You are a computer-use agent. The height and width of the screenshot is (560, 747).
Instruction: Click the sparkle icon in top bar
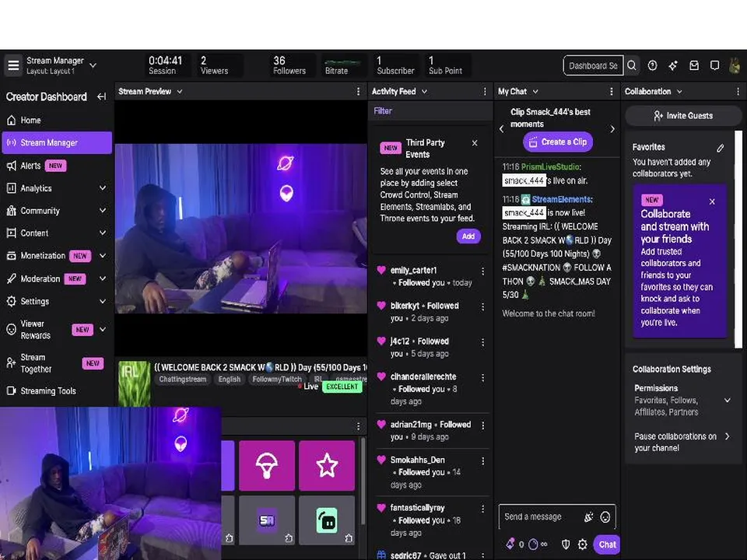(672, 65)
